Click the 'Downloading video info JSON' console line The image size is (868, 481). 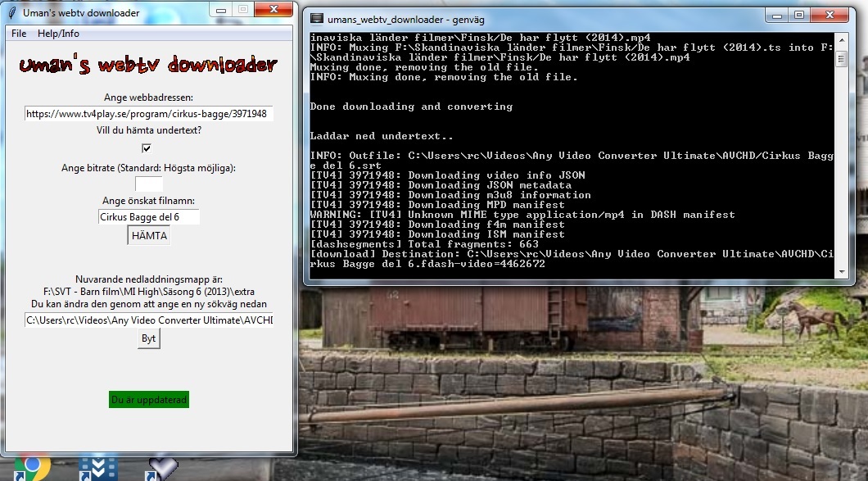click(x=447, y=175)
